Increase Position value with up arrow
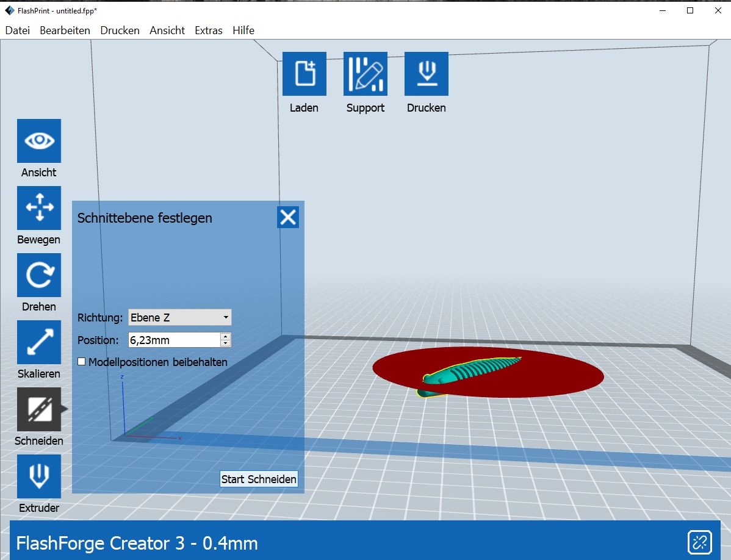 tap(226, 336)
